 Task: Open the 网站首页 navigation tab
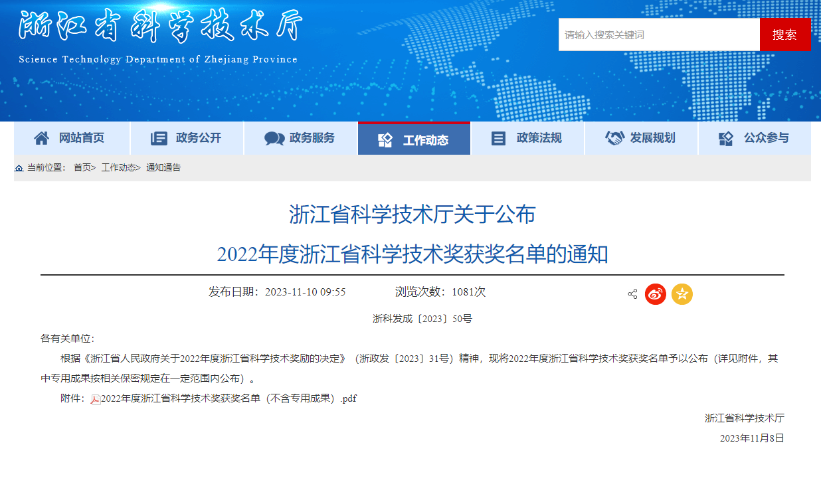coord(81,138)
